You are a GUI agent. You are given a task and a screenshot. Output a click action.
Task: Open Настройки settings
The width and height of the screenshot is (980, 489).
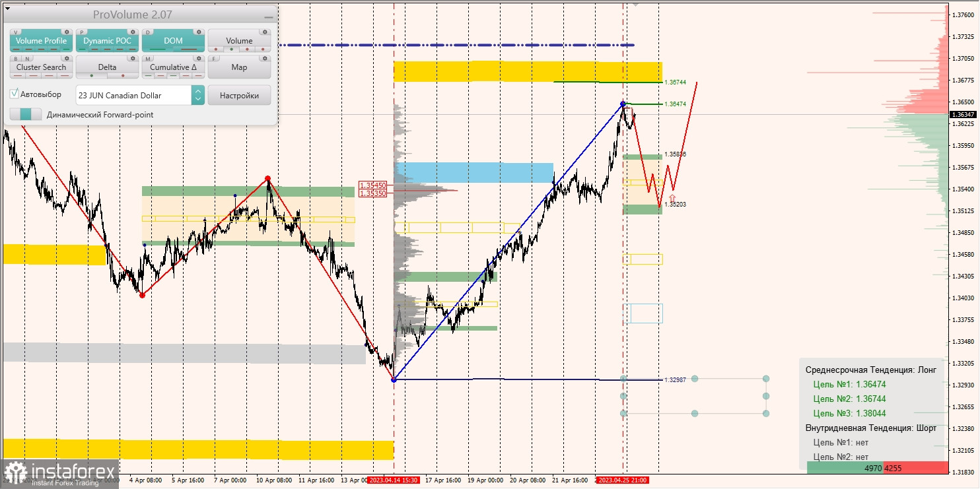click(239, 95)
